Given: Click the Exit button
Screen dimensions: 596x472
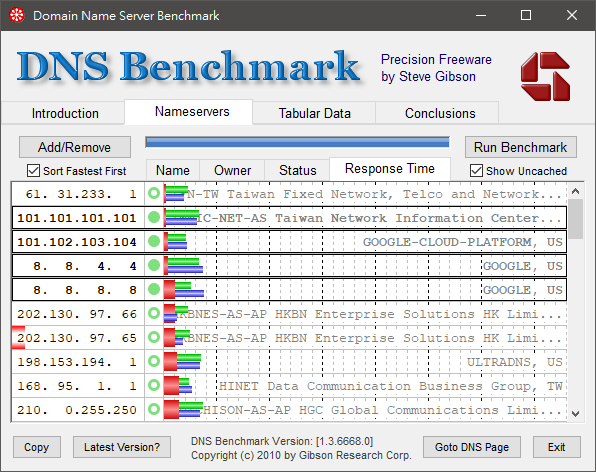Looking at the screenshot, I should tap(556, 447).
